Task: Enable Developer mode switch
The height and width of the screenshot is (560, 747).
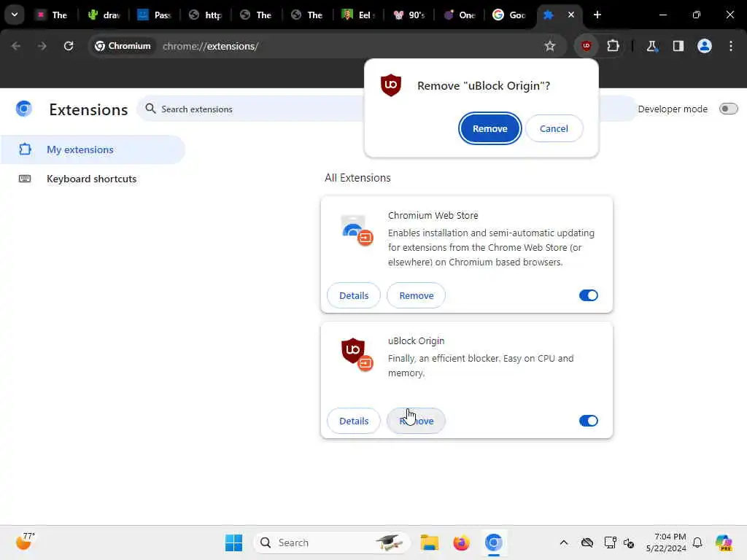Action: click(x=728, y=109)
